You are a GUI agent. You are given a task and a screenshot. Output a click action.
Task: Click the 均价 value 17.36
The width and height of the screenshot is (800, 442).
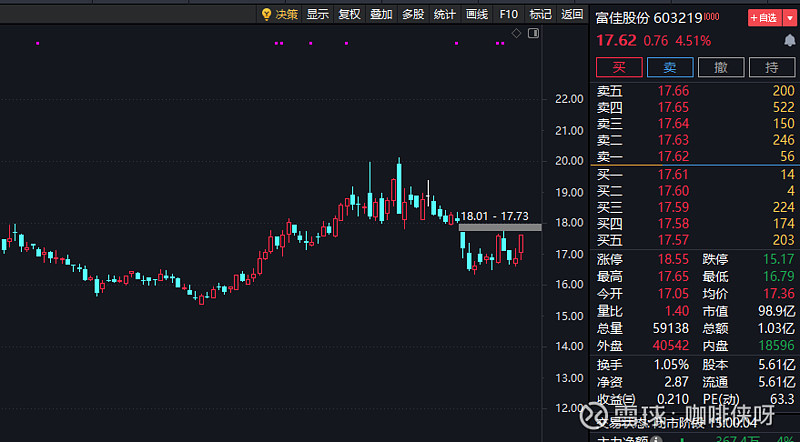779,294
